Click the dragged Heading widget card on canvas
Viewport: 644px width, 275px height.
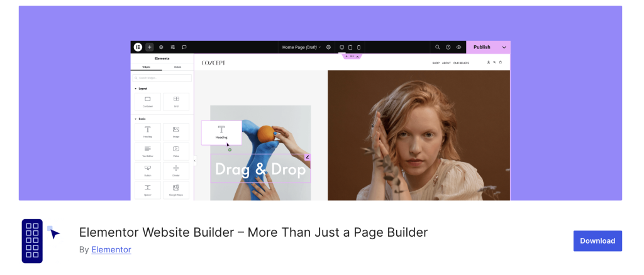pos(221,132)
